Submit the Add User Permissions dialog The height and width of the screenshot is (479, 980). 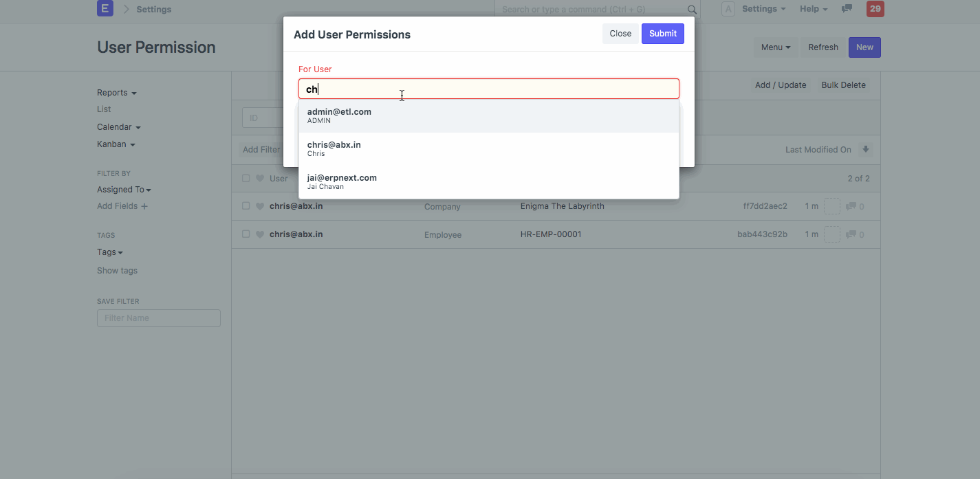tap(662, 34)
